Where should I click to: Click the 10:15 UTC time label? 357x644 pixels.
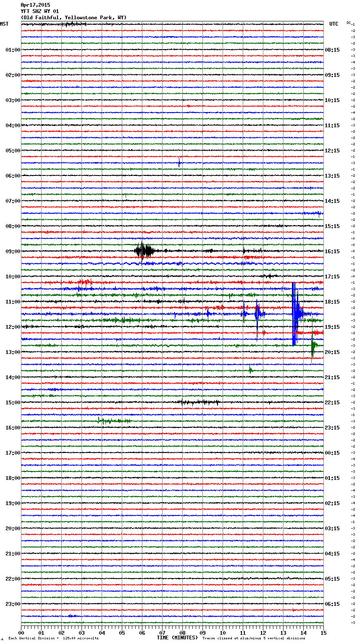click(332, 100)
